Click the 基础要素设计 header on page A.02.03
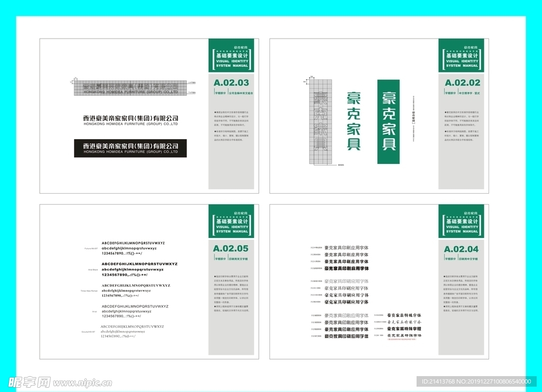This screenshot has height=392, width=542. tap(232, 55)
